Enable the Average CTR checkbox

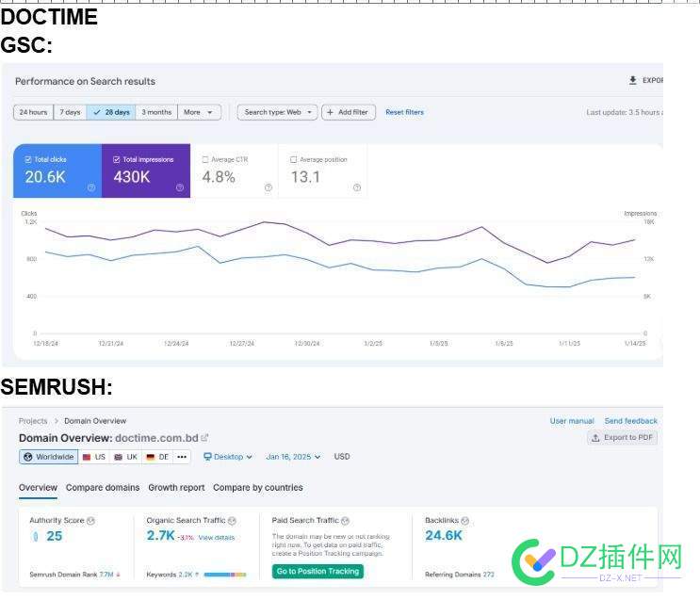coord(205,159)
